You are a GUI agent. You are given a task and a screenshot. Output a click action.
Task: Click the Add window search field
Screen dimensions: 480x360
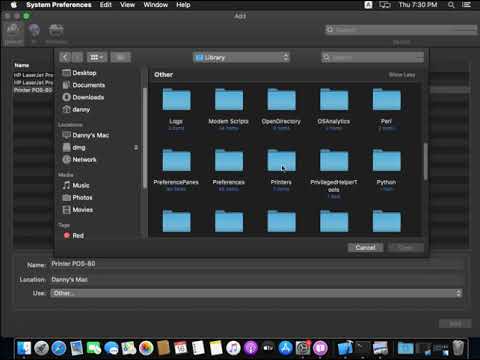401,30
